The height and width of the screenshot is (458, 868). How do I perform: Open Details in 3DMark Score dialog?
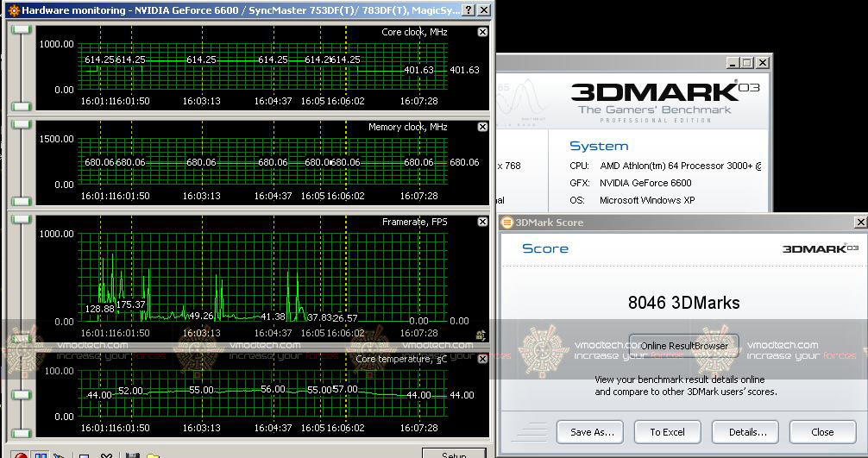pyautogui.click(x=745, y=432)
